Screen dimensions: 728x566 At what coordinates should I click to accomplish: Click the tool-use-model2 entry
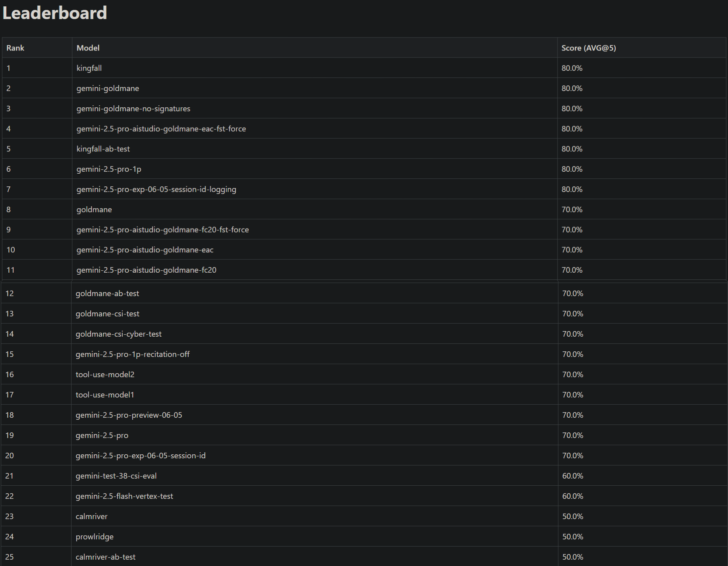pyautogui.click(x=105, y=374)
